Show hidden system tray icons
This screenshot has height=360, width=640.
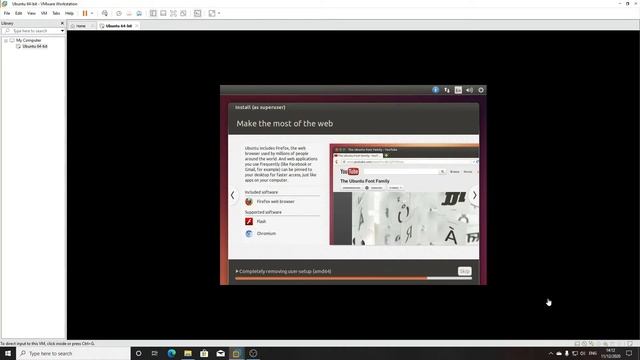pos(551,353)
